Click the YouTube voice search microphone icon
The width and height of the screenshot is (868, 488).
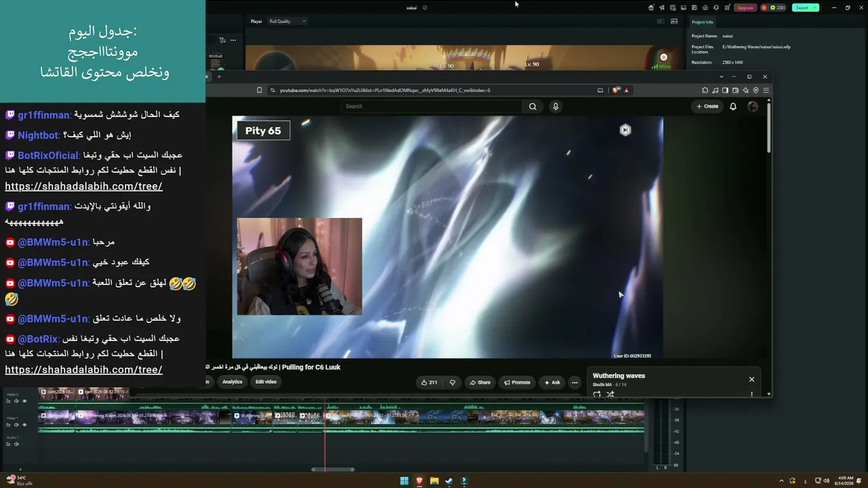tap(555, 106)
